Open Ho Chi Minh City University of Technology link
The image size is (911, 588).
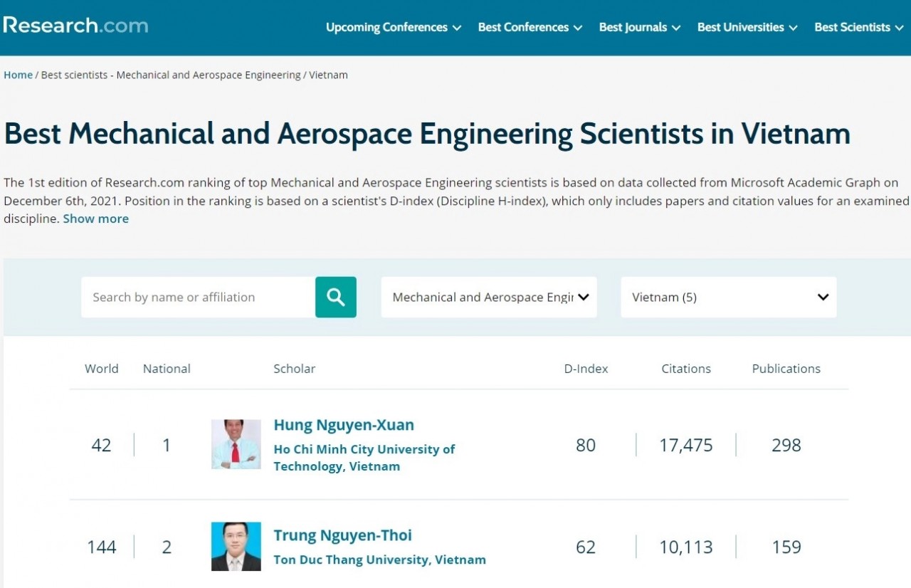364,458
